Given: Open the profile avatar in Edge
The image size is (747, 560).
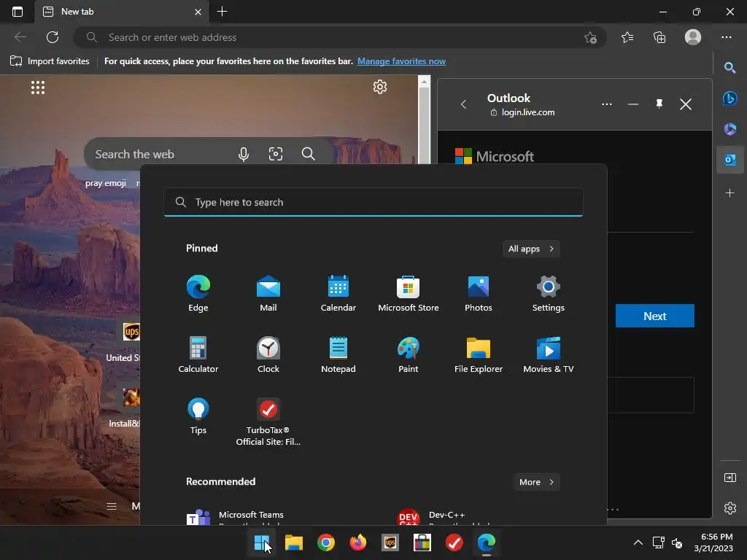Looking at the screenshot, I should click(693, 37).
